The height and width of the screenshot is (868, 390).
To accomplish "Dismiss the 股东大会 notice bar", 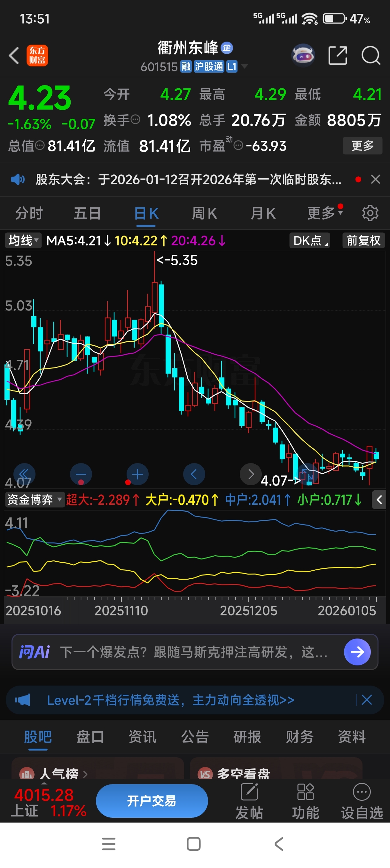I will [x=376, y=179].
